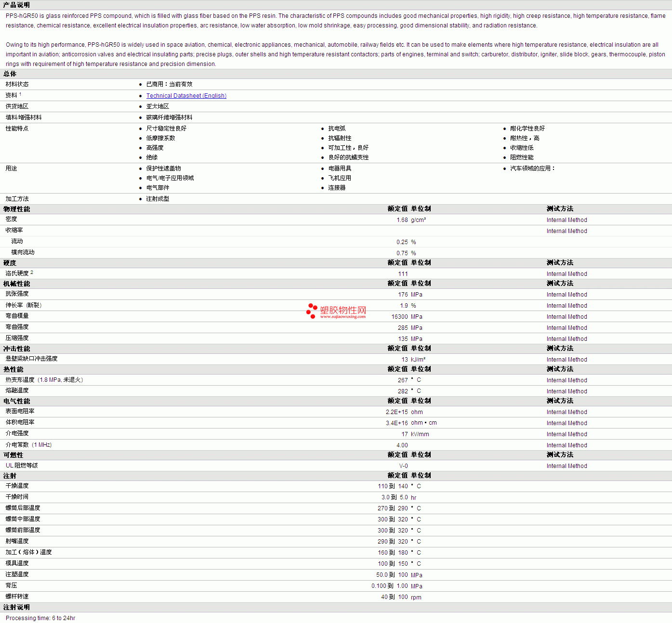Open the Technical Datasheet (English) link
This screenshot has width=672, height=623.
coord(186,96)
